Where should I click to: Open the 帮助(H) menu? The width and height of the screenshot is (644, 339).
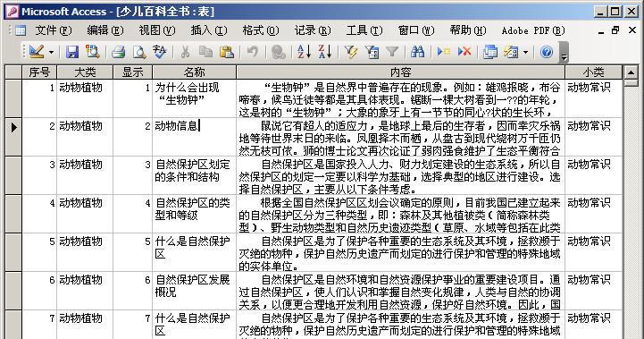pos(468,30)
